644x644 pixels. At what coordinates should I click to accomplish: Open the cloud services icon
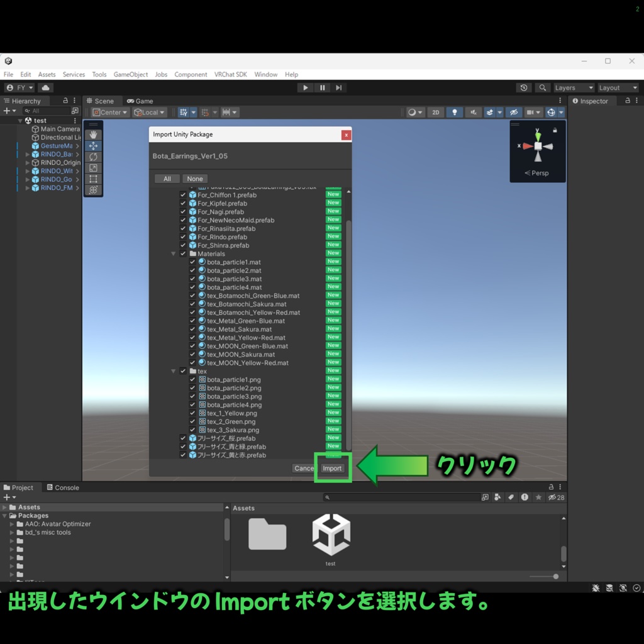point(45,87)
